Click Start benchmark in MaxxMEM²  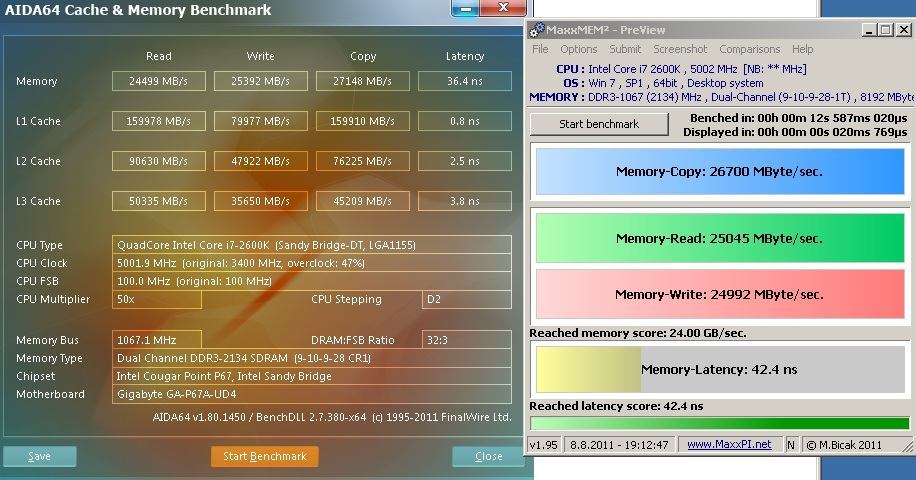(x=599, y=124)
